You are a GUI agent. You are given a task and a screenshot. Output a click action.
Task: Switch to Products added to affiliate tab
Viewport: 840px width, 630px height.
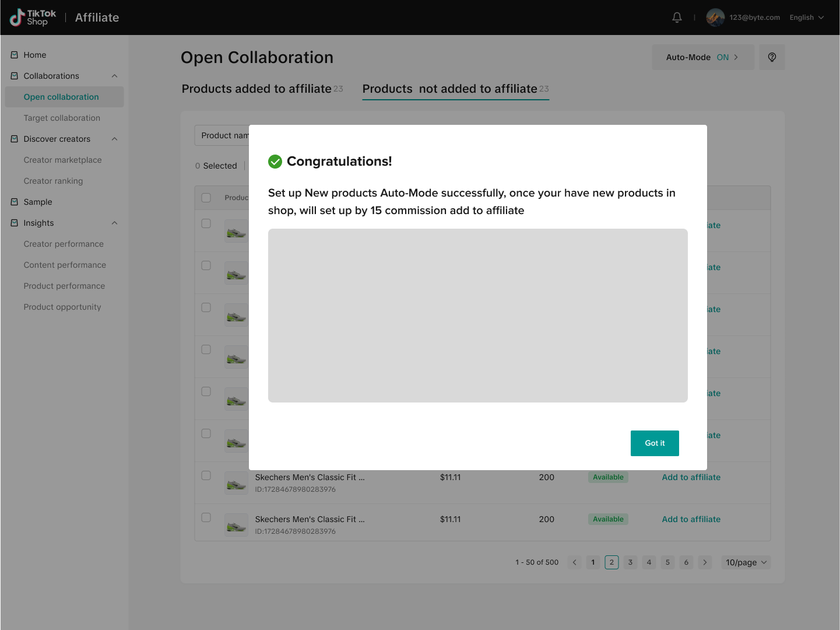(x=262, y=89)
